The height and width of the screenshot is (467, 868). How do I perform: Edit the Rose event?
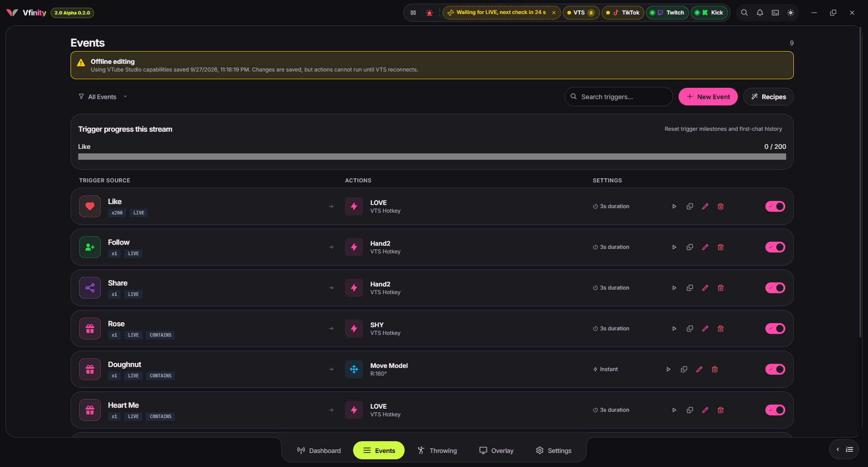click(705, 329)
